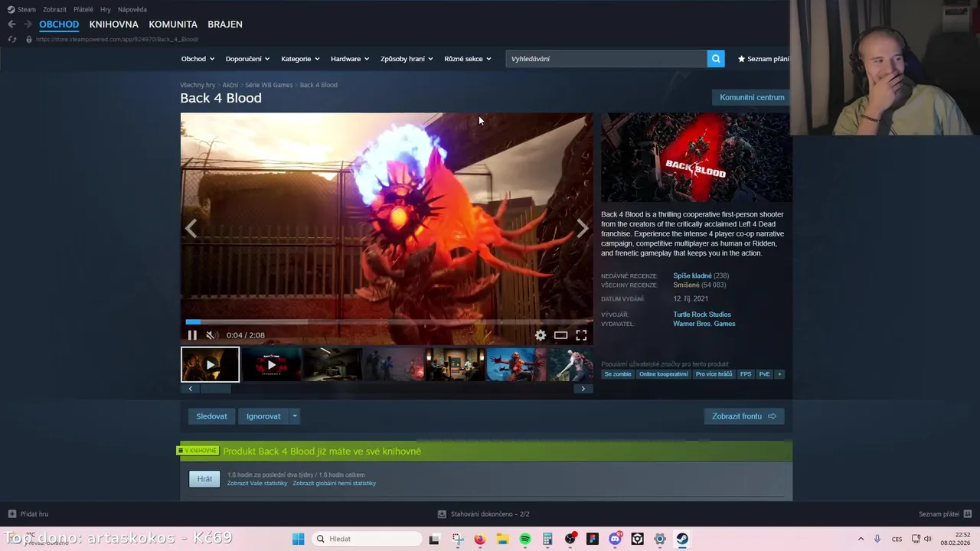Image resolution: width=980 pixels, height=551 pixels.
Task: Open Stahování dokončeno downloads status
Action: [484, 514]
